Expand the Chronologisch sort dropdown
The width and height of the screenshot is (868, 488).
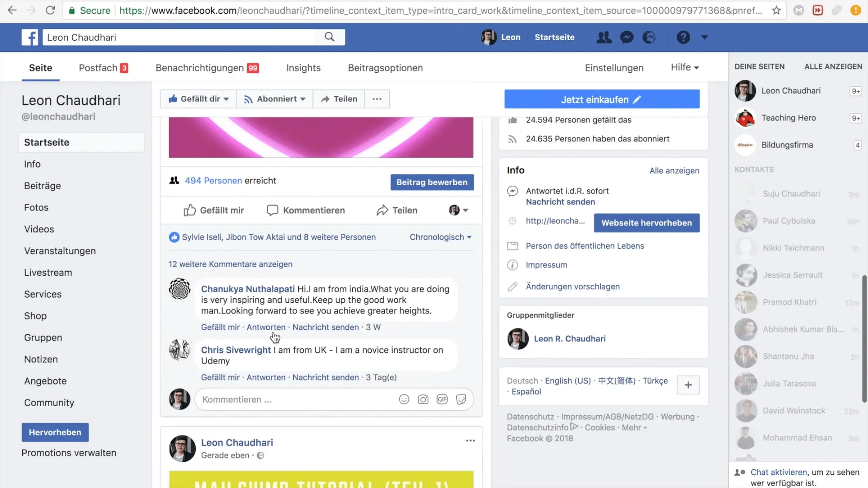(x=440, y=237)
